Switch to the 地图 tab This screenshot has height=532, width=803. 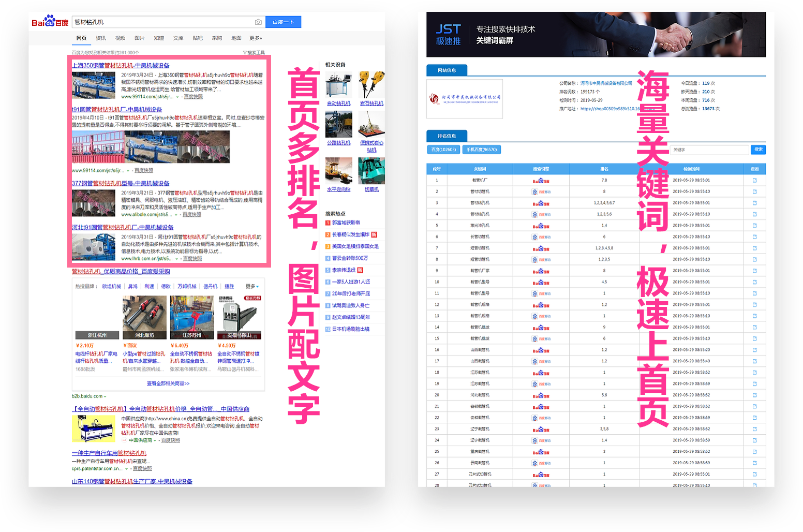pyautogui.click(x=236, y=38)
